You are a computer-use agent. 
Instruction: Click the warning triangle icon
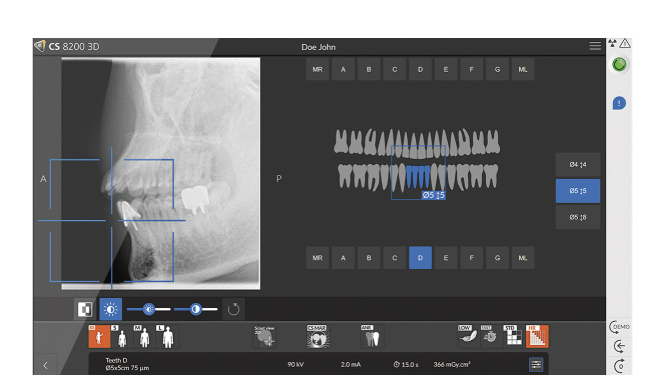(x=625, y=43)
